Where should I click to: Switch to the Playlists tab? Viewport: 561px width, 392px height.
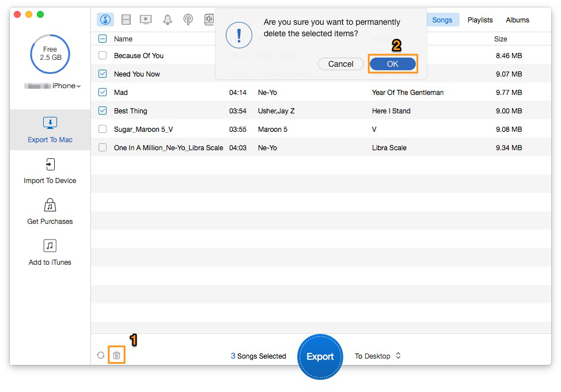pos(480,20)
